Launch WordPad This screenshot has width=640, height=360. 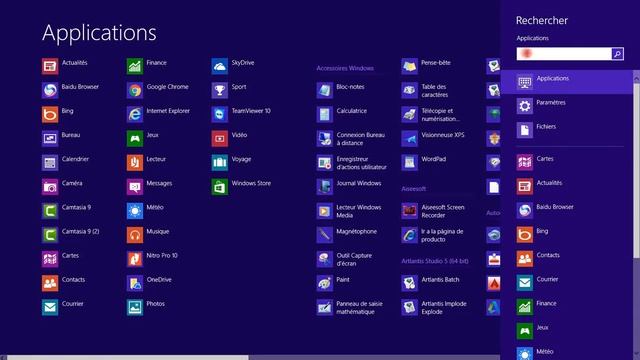(409, 163)
